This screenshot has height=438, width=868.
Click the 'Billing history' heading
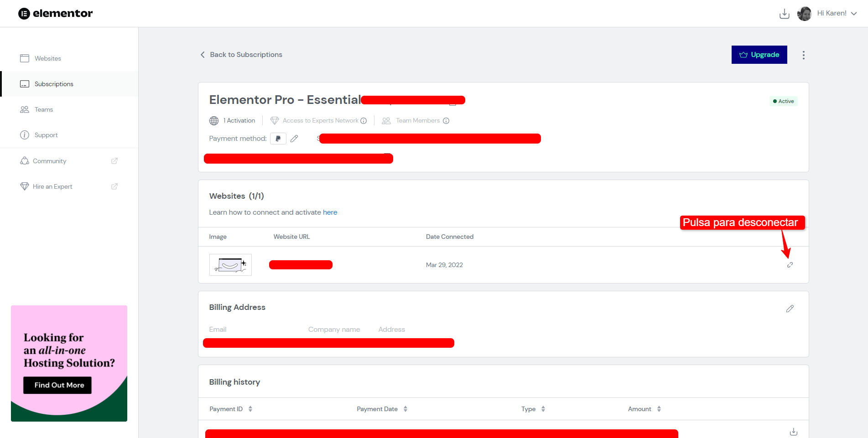pos(234,382)
